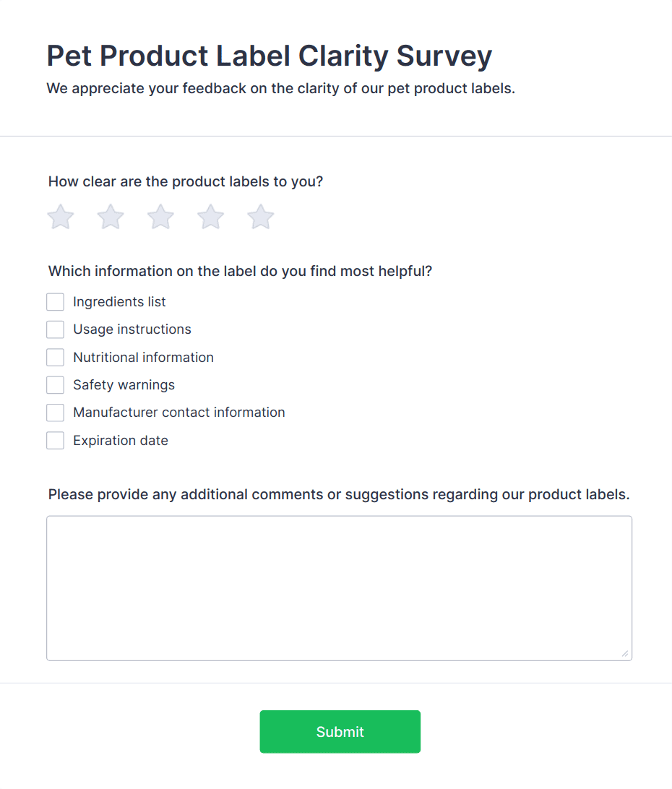Choose the third star rating
The image size is (672, 789).
coord(160,217)
